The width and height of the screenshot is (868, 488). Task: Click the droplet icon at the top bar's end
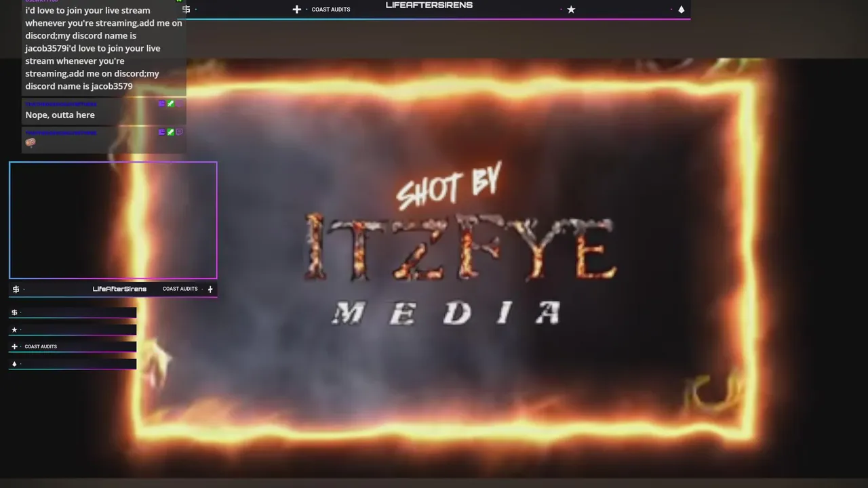point(681,9)
